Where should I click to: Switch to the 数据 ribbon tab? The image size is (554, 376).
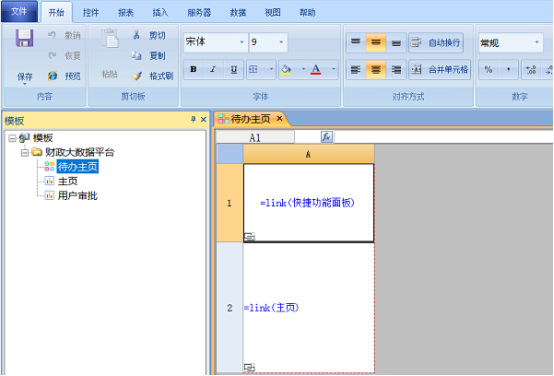pyautogui.click(x=238, y=13)
